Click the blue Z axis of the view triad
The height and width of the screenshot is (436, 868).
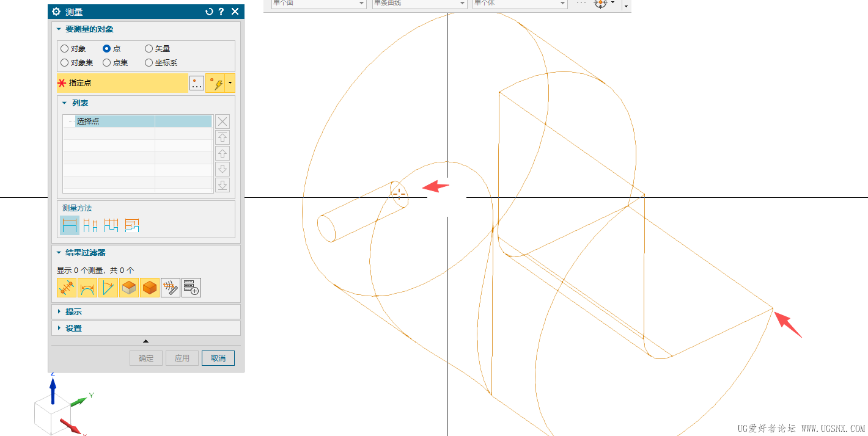(53, 390)
